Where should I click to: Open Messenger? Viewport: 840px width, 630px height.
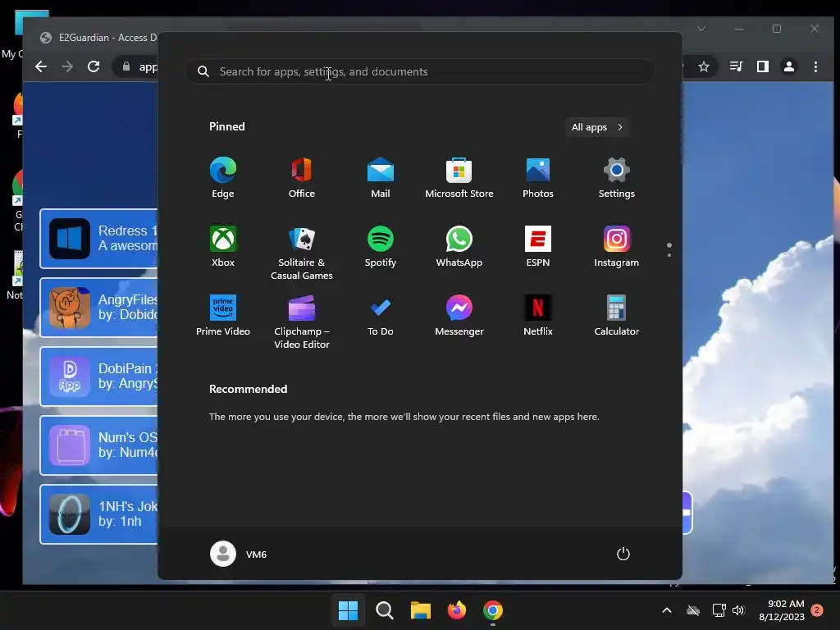point(459,316)
